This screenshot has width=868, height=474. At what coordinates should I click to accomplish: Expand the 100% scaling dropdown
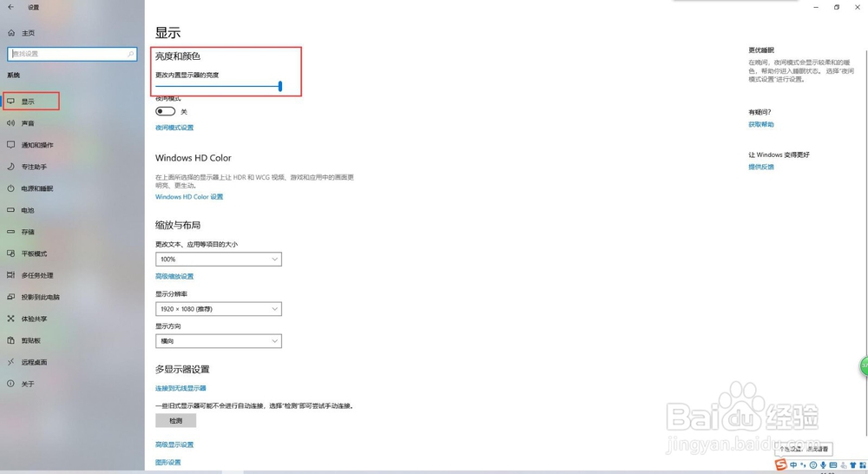219,260
